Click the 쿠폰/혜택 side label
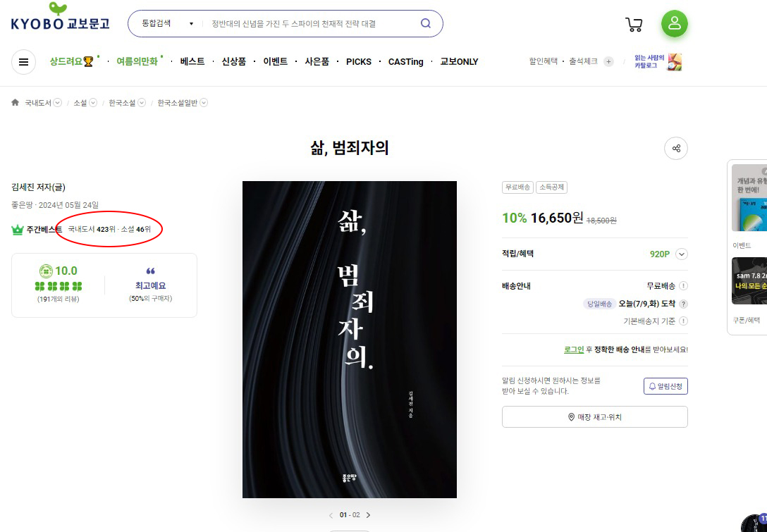The height and width of the screenshot is (532, 767). [x=747, y=321]
